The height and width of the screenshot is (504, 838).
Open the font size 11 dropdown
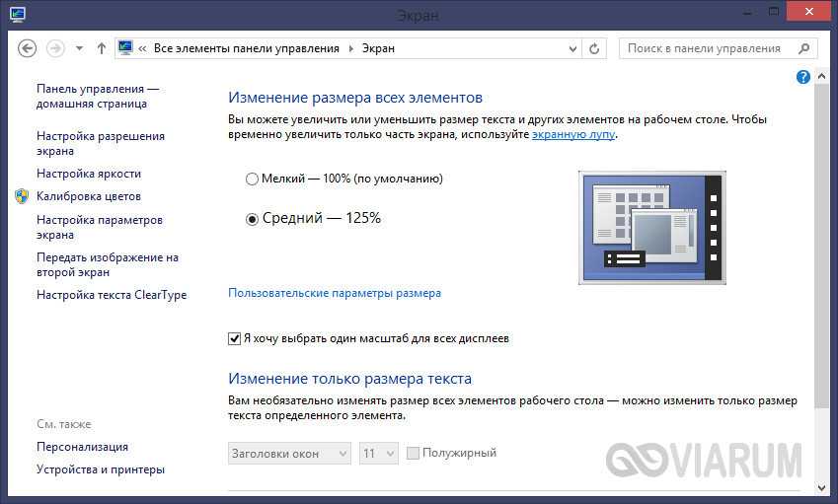pyautogui.click(x=379, y=454)
